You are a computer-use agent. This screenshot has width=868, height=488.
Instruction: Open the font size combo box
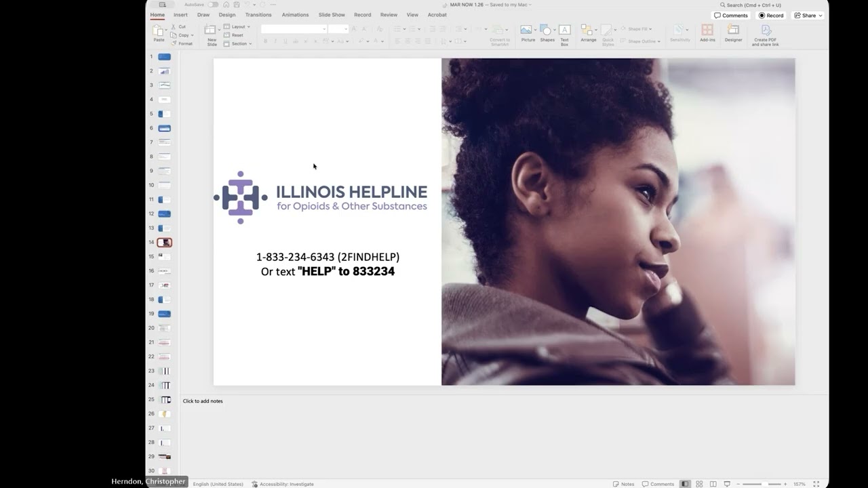[338, 29]
